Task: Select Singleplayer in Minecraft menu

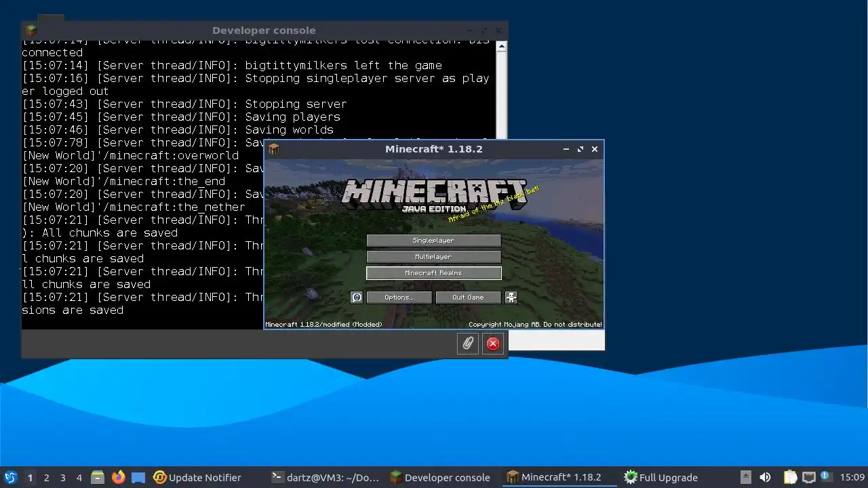Action: click(434, 241)
